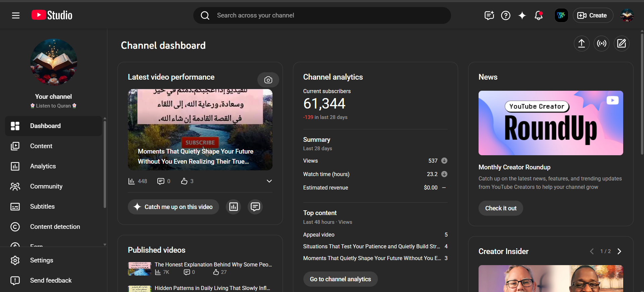The width and height of the screenshot is (644, 292).
Task: Click the views bar icon showing 448
Action: pos(132,181)
